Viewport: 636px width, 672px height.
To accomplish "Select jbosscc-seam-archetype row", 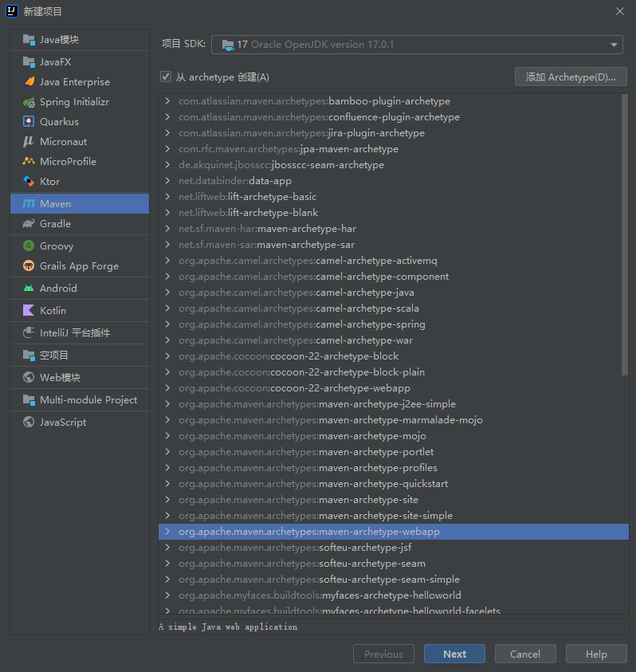I will click(x=390, y=165).
